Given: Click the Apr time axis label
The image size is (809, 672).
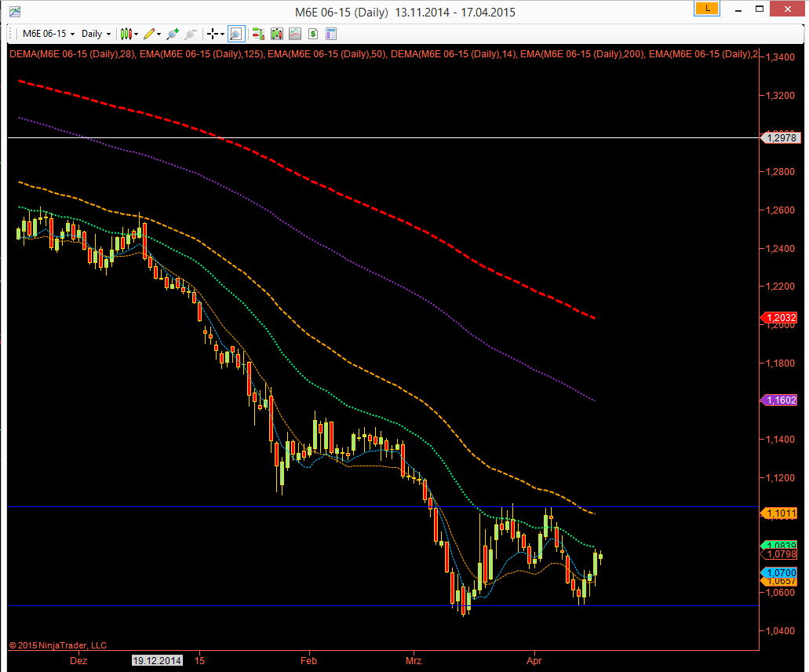Looking at the screenshot, I should 534,661.
